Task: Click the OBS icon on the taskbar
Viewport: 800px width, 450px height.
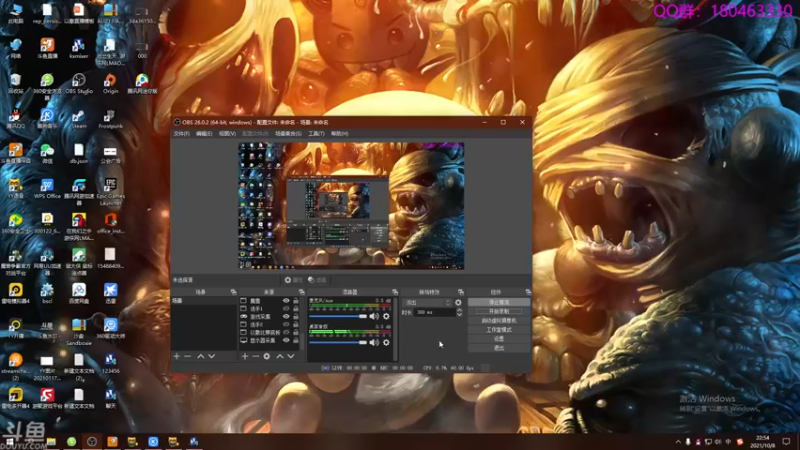Action: (92, 441)
